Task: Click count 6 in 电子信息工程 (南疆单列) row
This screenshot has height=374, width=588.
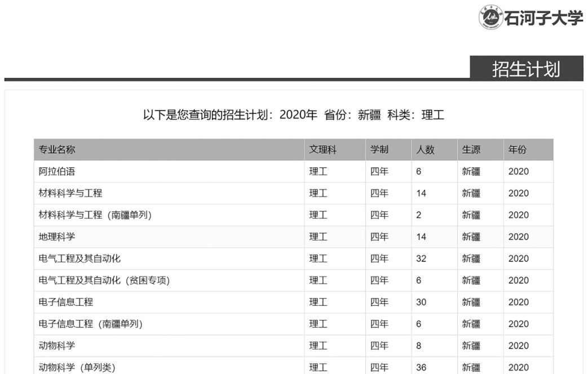Action: 419,324
